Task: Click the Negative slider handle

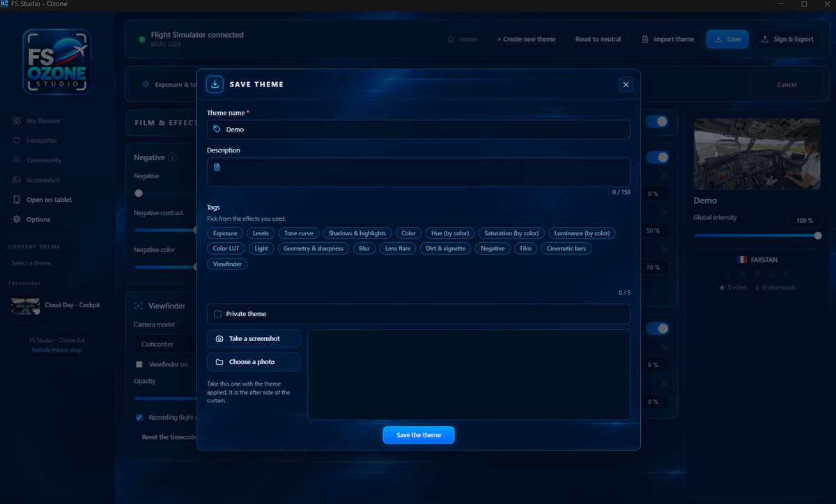Action: pyautogui.click(x=139, y=194)
